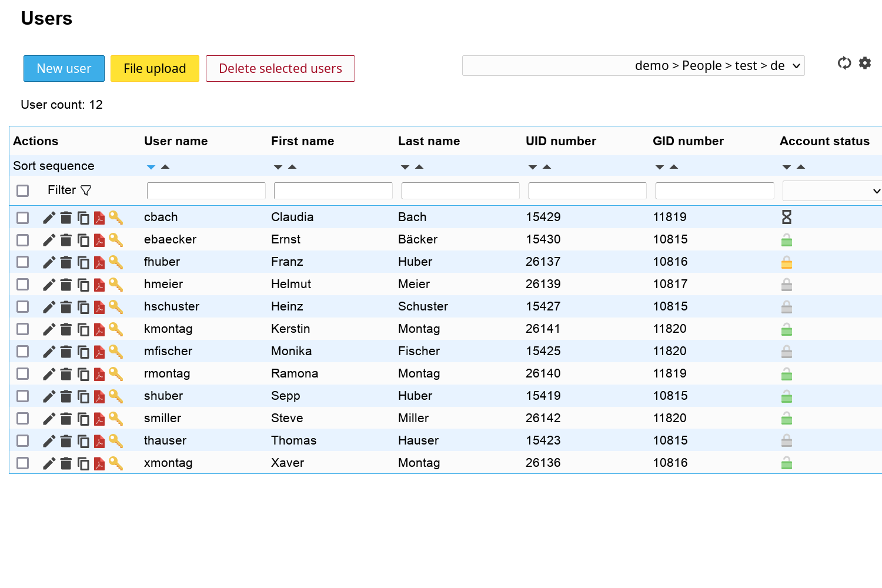Click the New user button
882x588 pixels.
click(64, 68)
